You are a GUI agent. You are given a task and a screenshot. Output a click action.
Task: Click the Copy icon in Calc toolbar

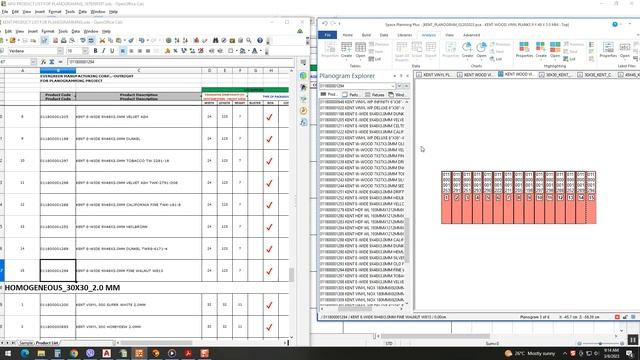click(110, 40)
